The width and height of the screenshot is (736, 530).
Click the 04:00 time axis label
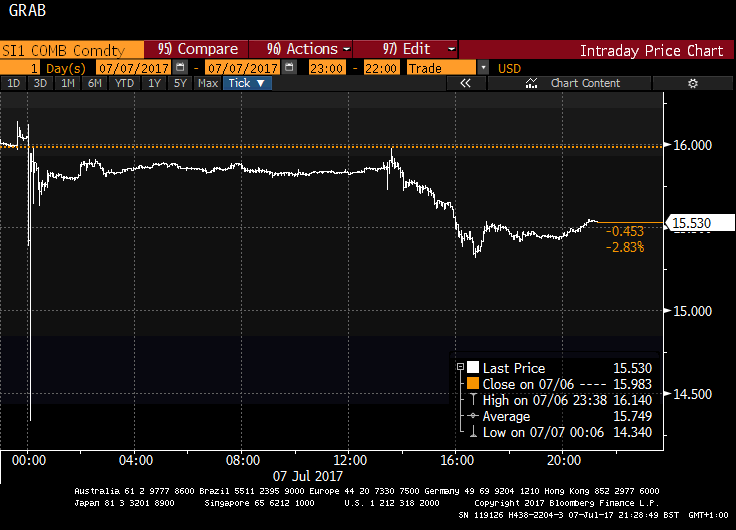click(x=136, y=460)
